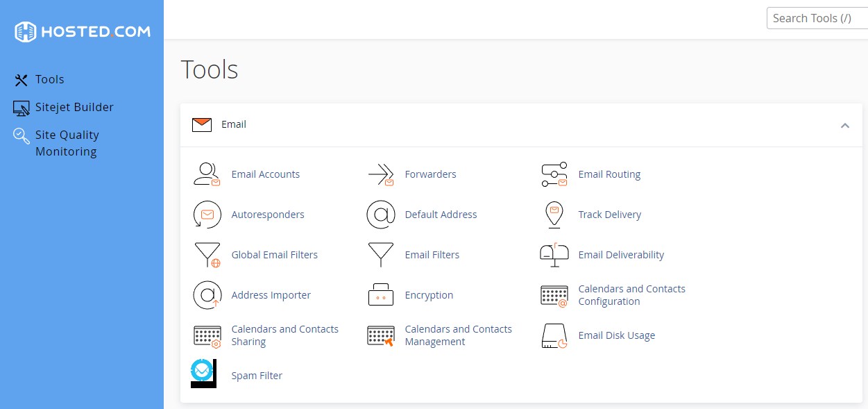The width and height of the screenshot is (868, 409).
Task: Open Email Routing via its icon
Action: 554,174
